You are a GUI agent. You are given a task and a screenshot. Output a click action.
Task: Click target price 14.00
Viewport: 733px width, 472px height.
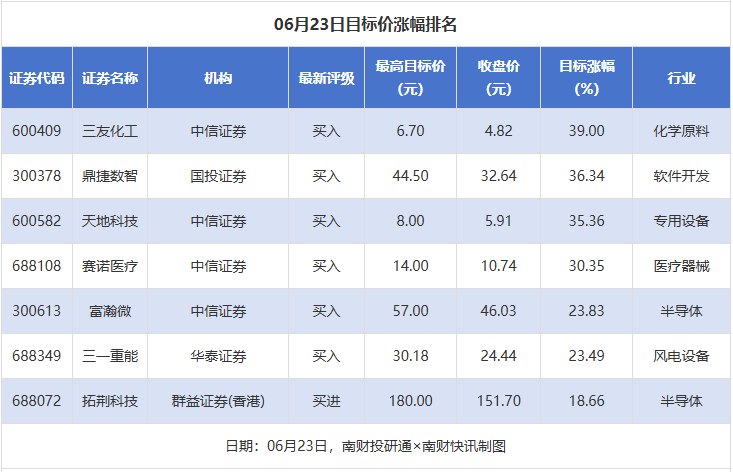[x=410, y=266]
